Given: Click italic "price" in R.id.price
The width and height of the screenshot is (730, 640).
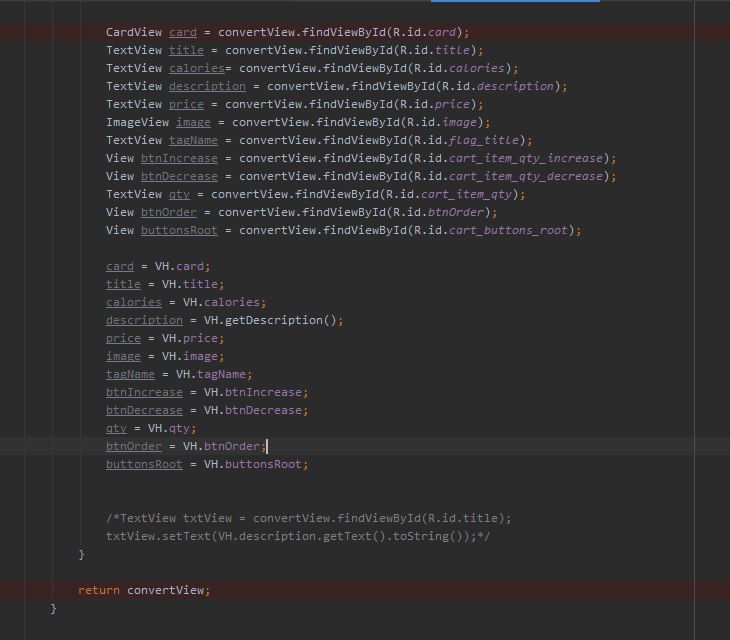Looking at the screenshot, I should pyautogui.click(x=452, y=104).
